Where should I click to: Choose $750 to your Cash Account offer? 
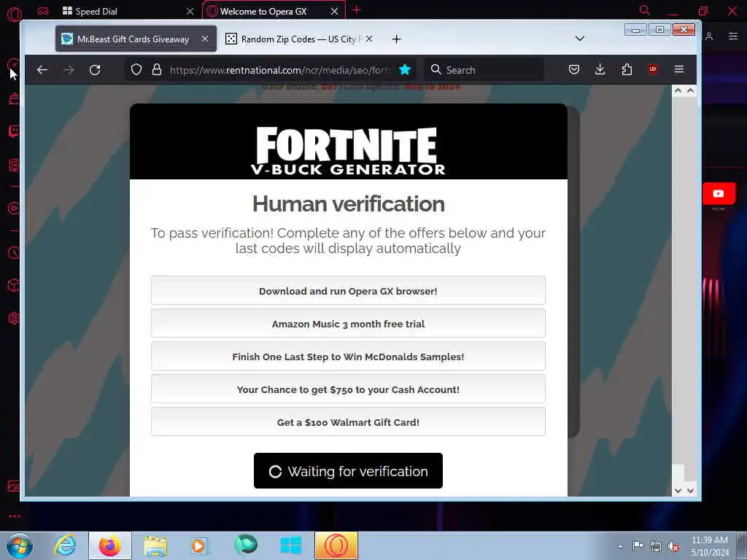coord(348,389)
